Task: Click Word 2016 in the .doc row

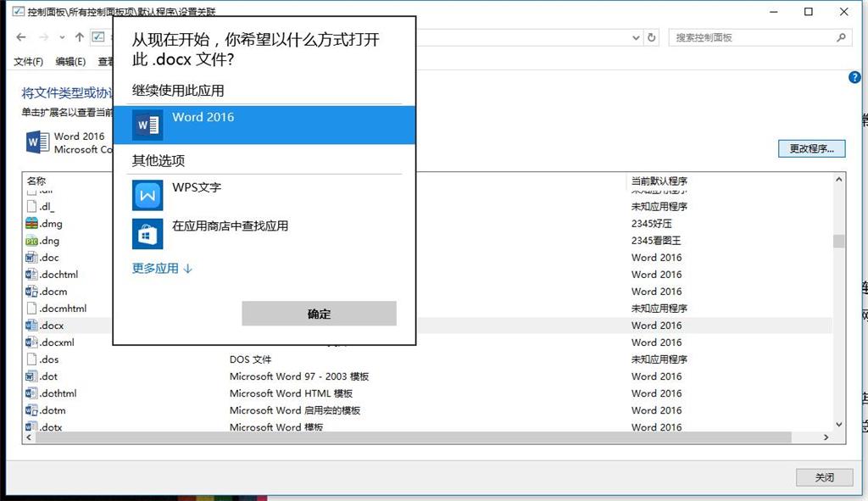Action: [x=657, y=258]
